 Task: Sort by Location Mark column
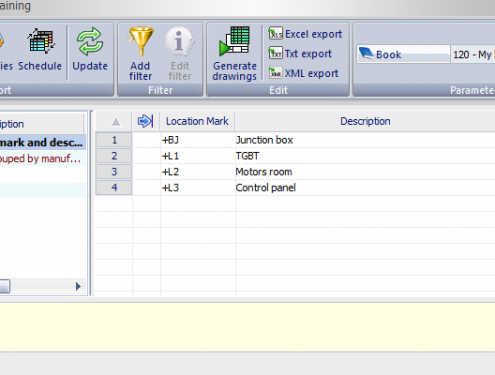click(x=197, y=121)
